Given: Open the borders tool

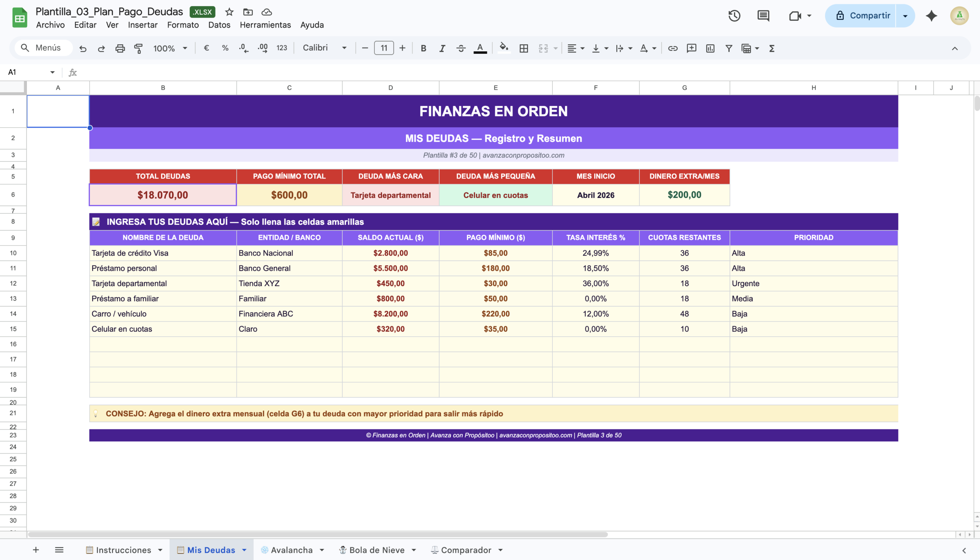Looking at the screenshot, I should (x=523, y=48).
